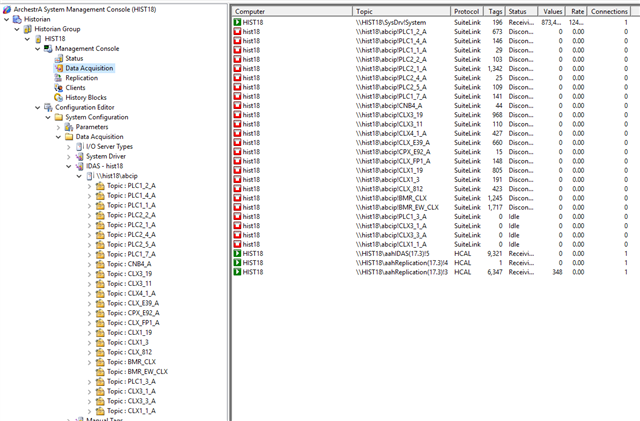This screenshot has height=421, width=640.
Task: Select Topic : CLX_812 tree item
Action: tap(129, 352)
